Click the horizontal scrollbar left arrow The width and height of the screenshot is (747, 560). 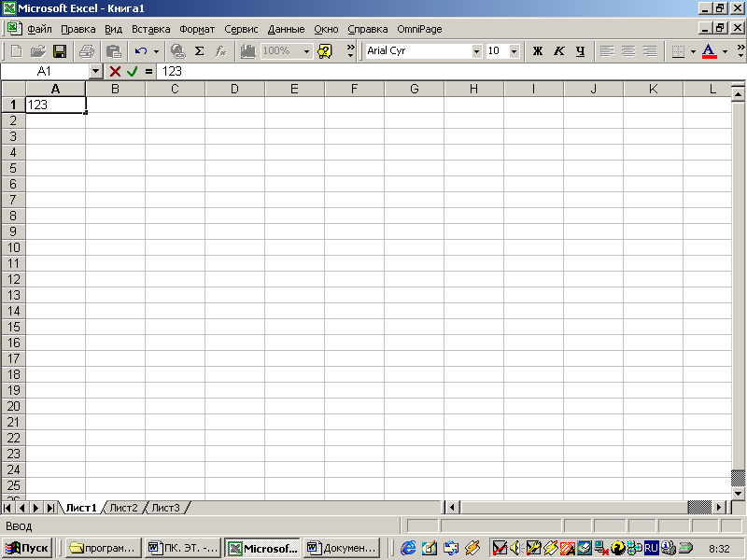[452, 508]
